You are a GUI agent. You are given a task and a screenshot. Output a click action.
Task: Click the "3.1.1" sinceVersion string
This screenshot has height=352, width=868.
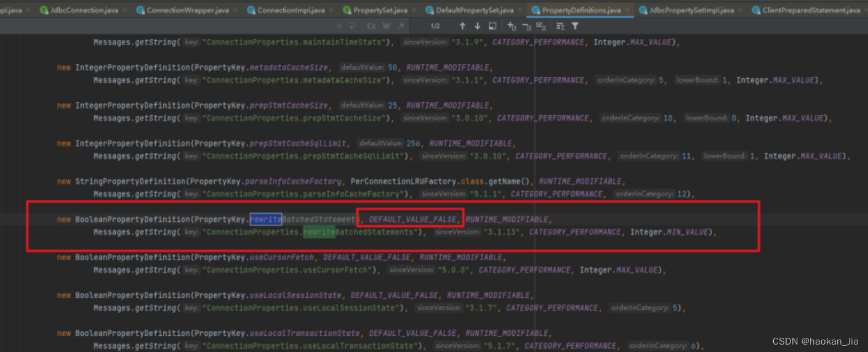(x=467, y=80)
